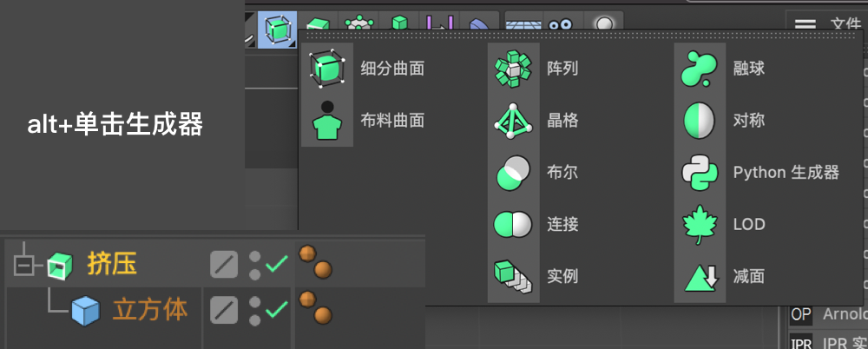Image resolution: width=868 pixels, height=349 pixels.
Task: Click the 融球 metaball icon
Action: coord(700,69)
